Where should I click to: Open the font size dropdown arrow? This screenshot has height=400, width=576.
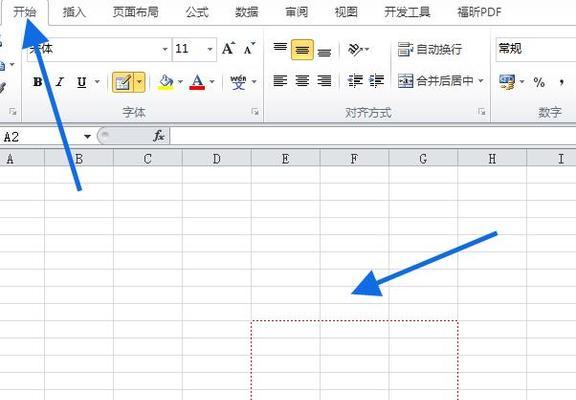[210, 49]
